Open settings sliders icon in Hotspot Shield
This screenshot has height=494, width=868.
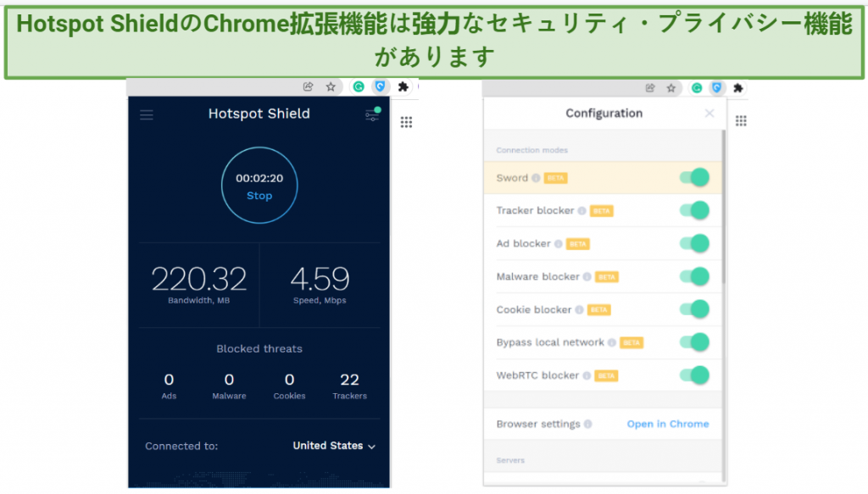(x=373, y=114)
